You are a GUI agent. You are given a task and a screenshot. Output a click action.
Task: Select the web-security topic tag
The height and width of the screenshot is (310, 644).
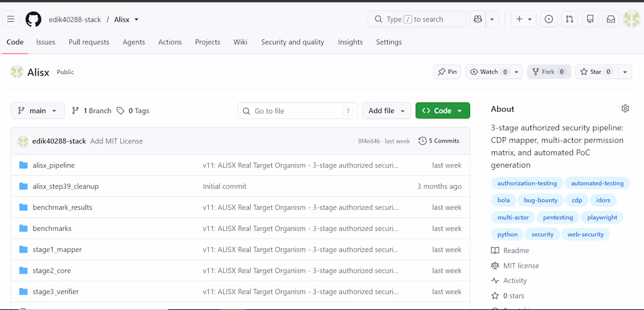(585, 234)
